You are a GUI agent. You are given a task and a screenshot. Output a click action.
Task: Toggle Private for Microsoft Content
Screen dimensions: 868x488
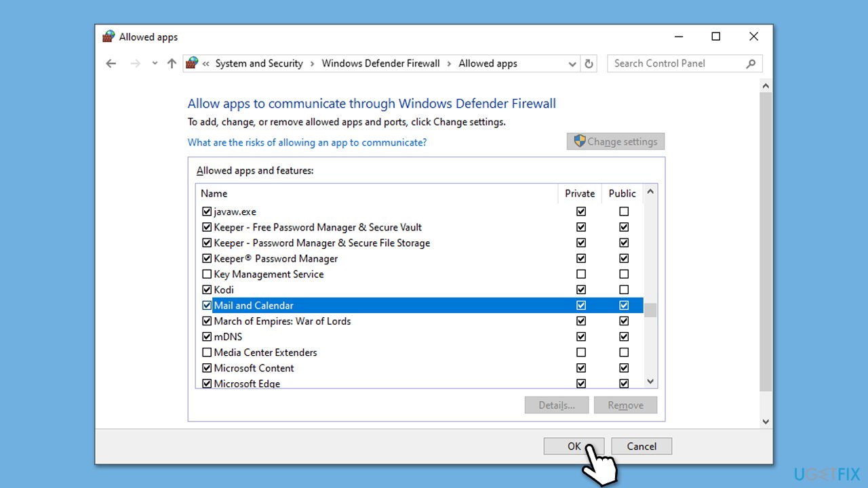[581, 367]
